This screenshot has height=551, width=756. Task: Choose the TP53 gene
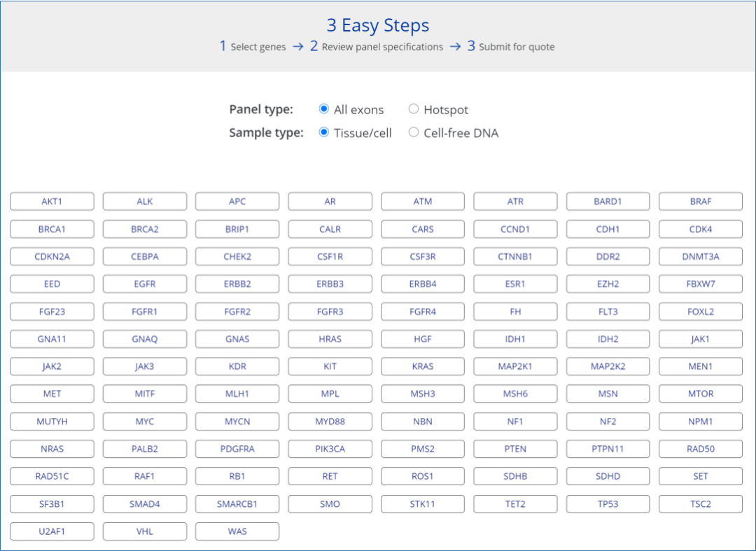608,504
